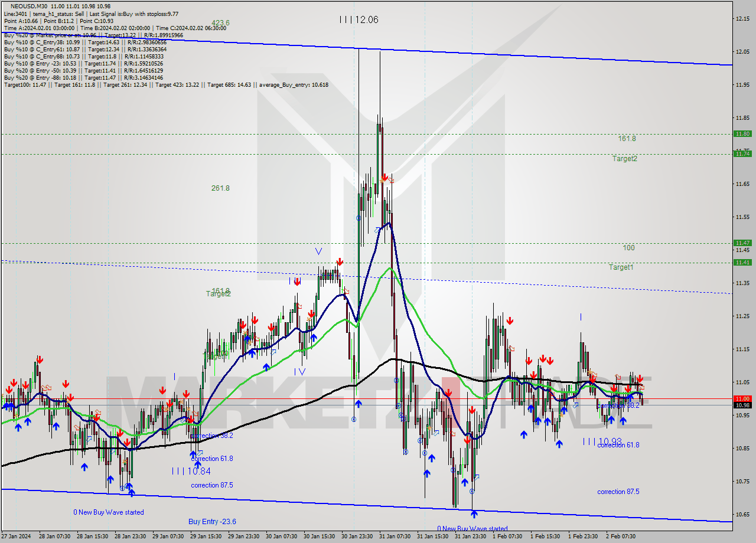Click the 'Buy %10 @ C_Entry38: 10.99' line
The width and height of the screenshot is (756, 543).
point(85,42)
